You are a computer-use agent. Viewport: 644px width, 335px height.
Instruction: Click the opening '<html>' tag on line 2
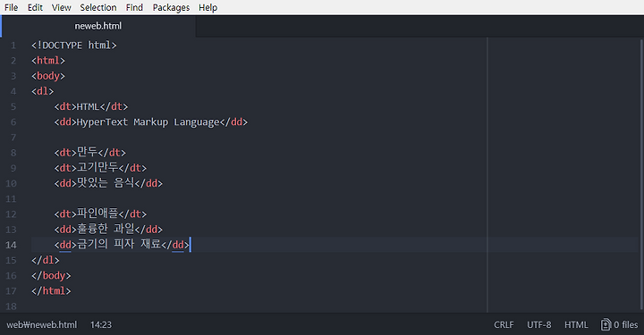point(48,61)
